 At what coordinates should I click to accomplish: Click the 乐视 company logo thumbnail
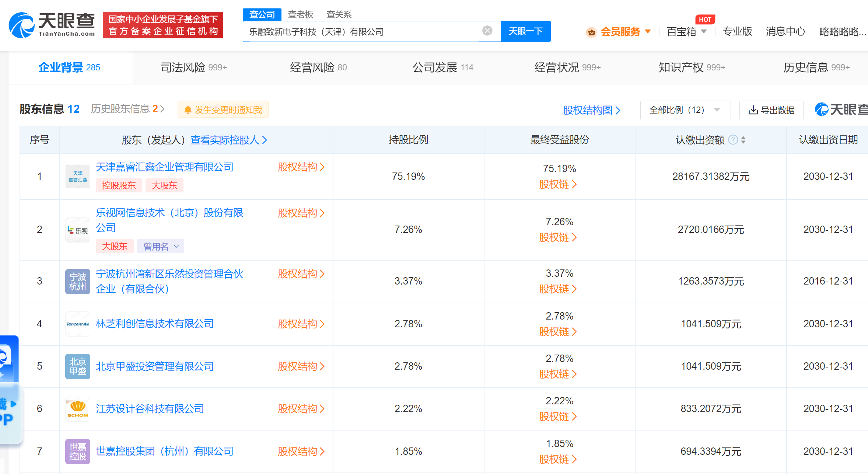point(78,230)
